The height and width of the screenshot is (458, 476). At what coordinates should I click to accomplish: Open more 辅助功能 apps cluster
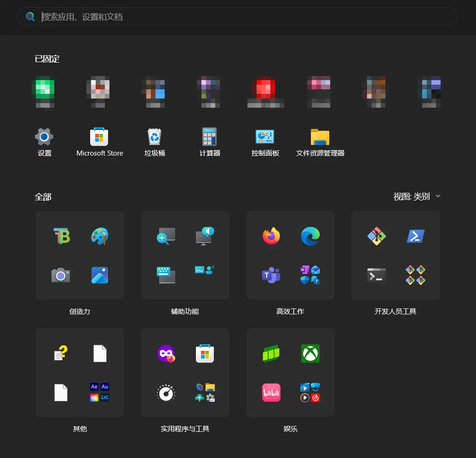coord(205,270)
